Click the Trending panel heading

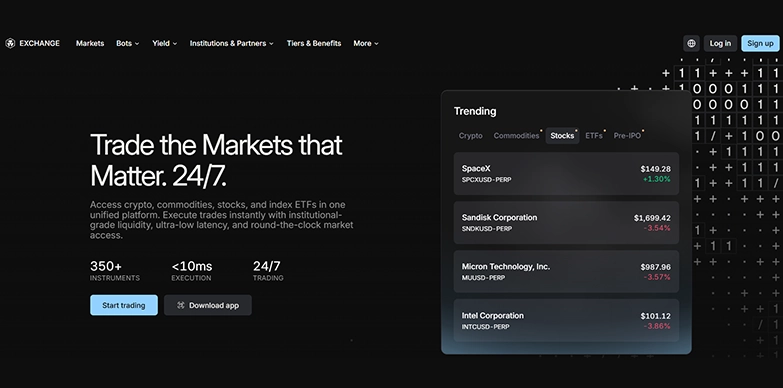coord(475,111)
